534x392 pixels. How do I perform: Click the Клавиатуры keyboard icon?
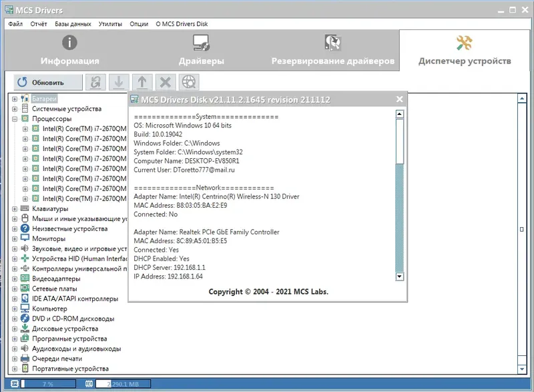(25, 208)
